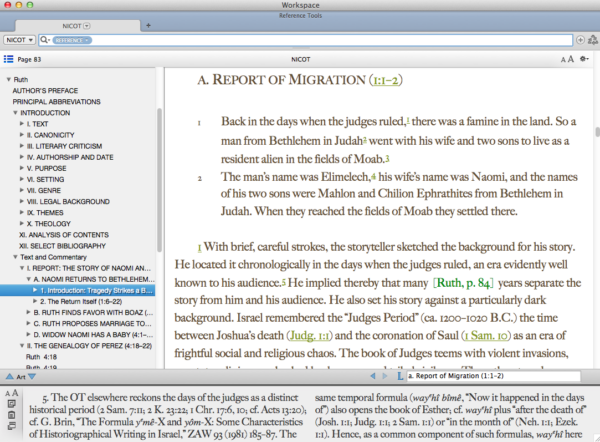This screenshot has height=442, width=600.
Task: Click the down triangle beside Art
Action: (x=32, y=377)
